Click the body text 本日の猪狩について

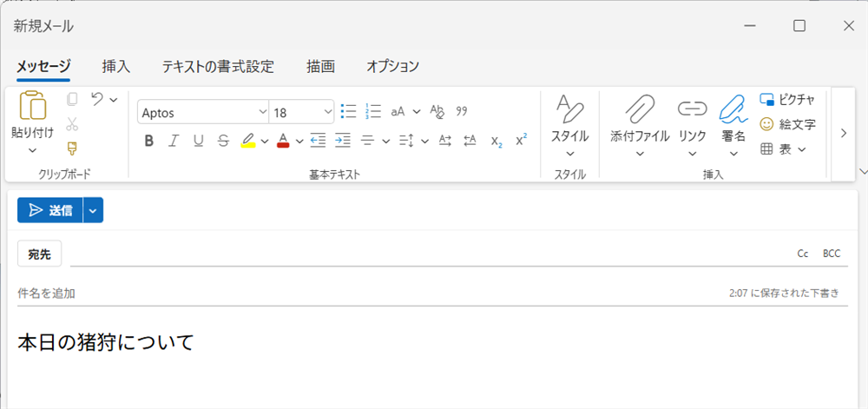click(106, 343)
